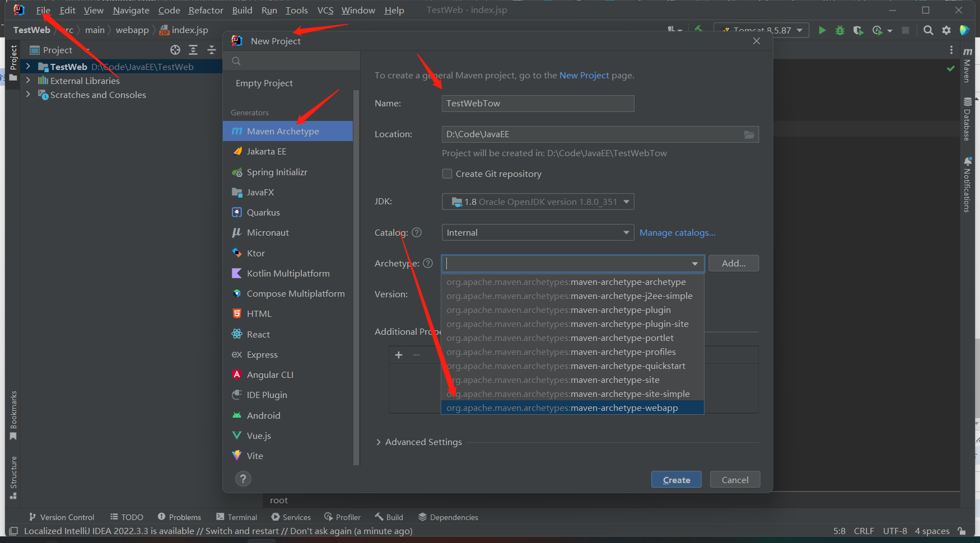Viewport: 980px width, 543px height.
Task: Select maven-archetype-webapp in archetype list
Action: tap(572, 408)
